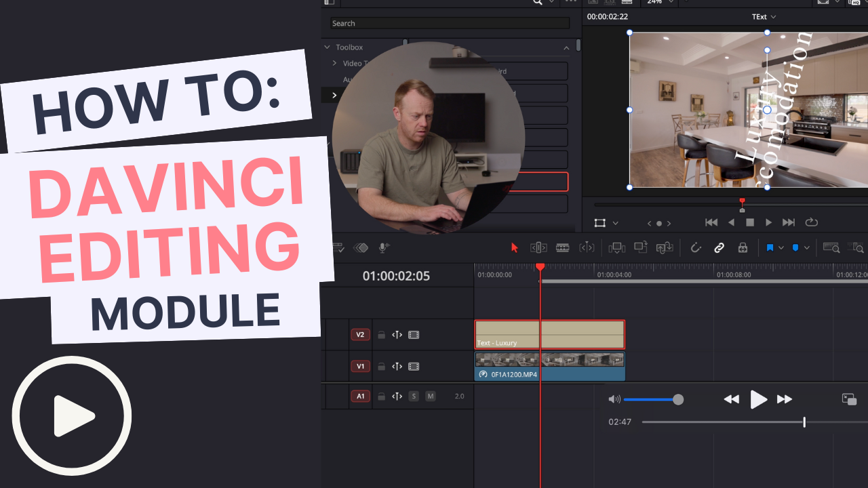Screen dimensions: 868x488
Task: Choose the Blade edit tool
Action: coord(563,248)
